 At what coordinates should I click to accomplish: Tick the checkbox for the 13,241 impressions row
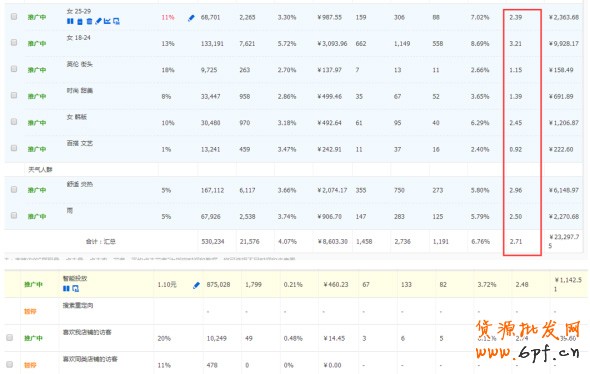[14, 148]
